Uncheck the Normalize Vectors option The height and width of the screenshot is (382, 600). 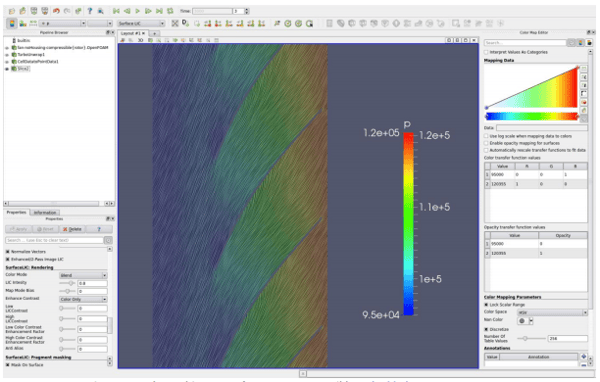pos(8,251)
